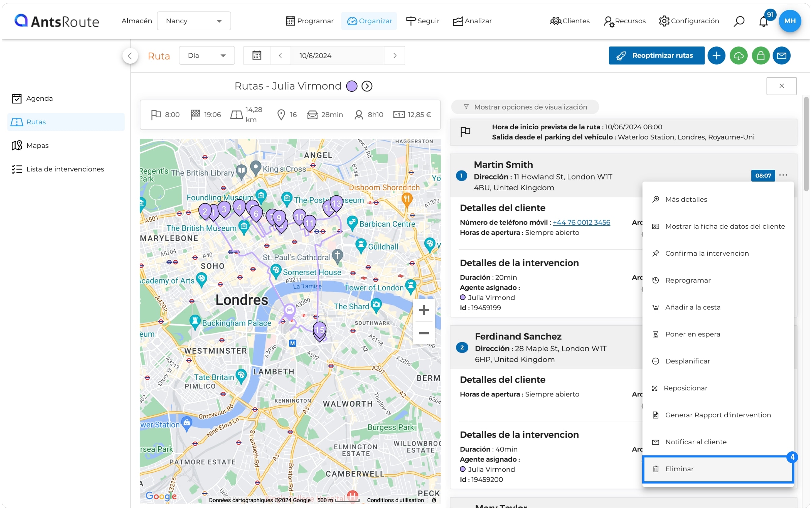The width and height of the screenshot is (812, 511).
Task: Choose Mostrar la ficha de datos del cliente
Action: 718,226
